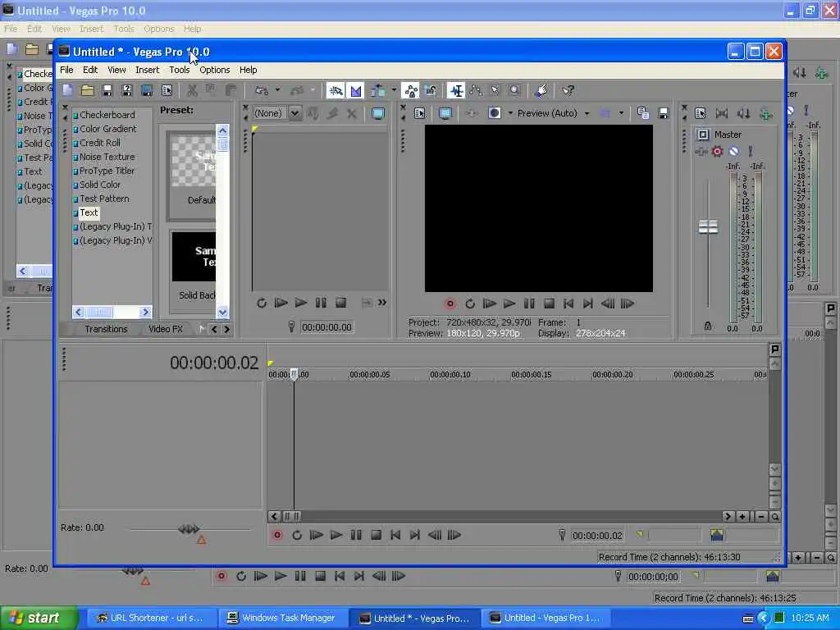The image size is (840, 630).
Task: Open the (None) combo box in trimmer
Action: (x=276, y=113)
